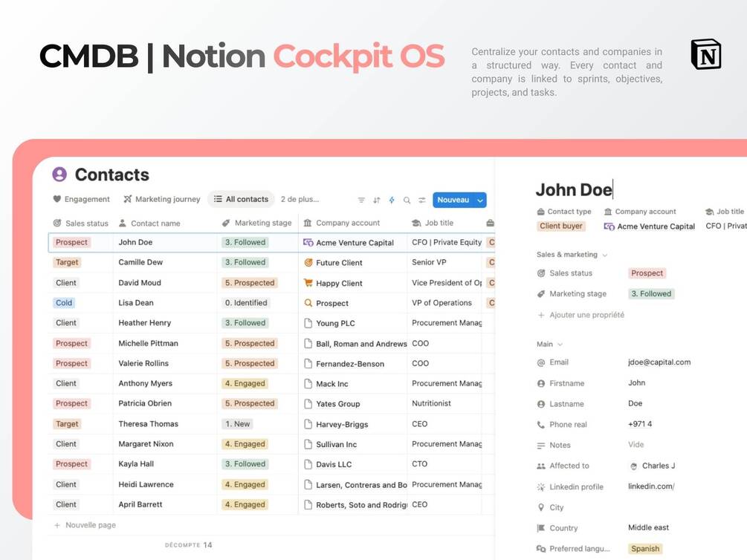Click Sales status target icon in detail panel
The image size is (747, 560).
pos(540,273)
